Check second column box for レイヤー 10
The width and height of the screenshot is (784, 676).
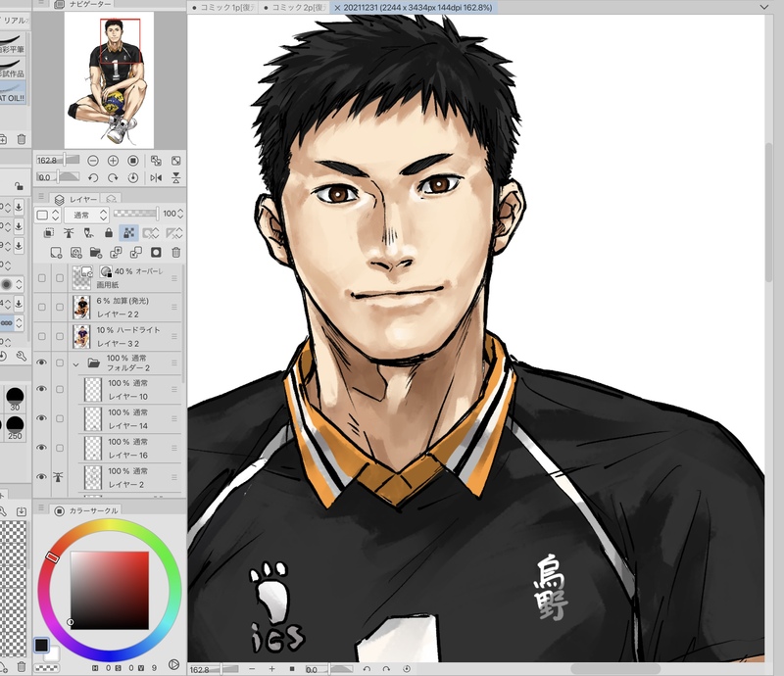pyautogui.click(x=60, y=389)
